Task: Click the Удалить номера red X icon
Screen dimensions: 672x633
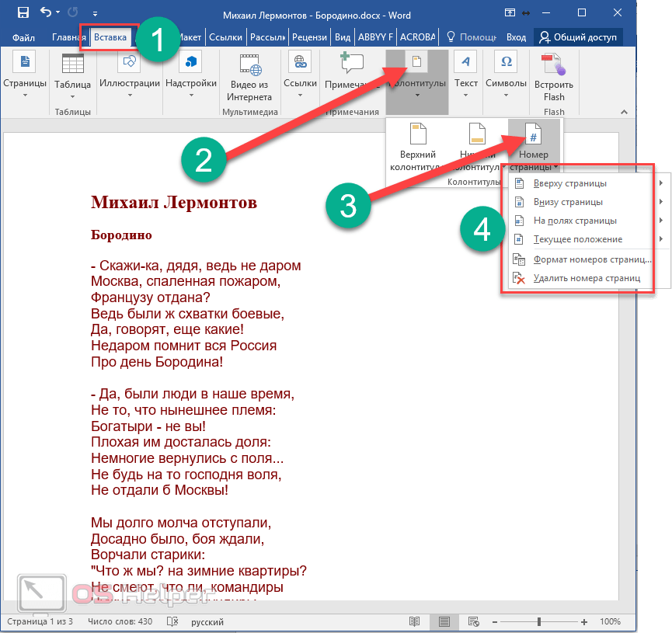Action: tap(519, 279)
